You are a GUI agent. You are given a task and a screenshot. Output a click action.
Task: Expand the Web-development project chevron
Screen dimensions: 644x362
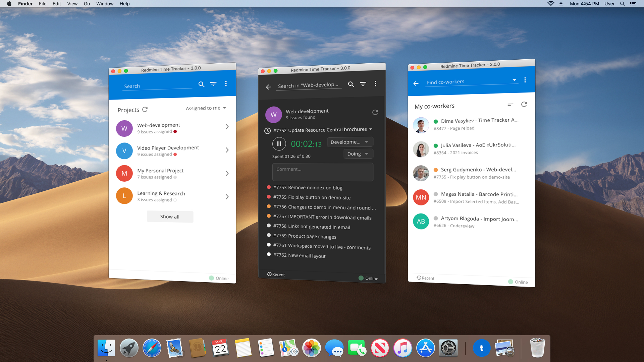[x=227, y=127]
